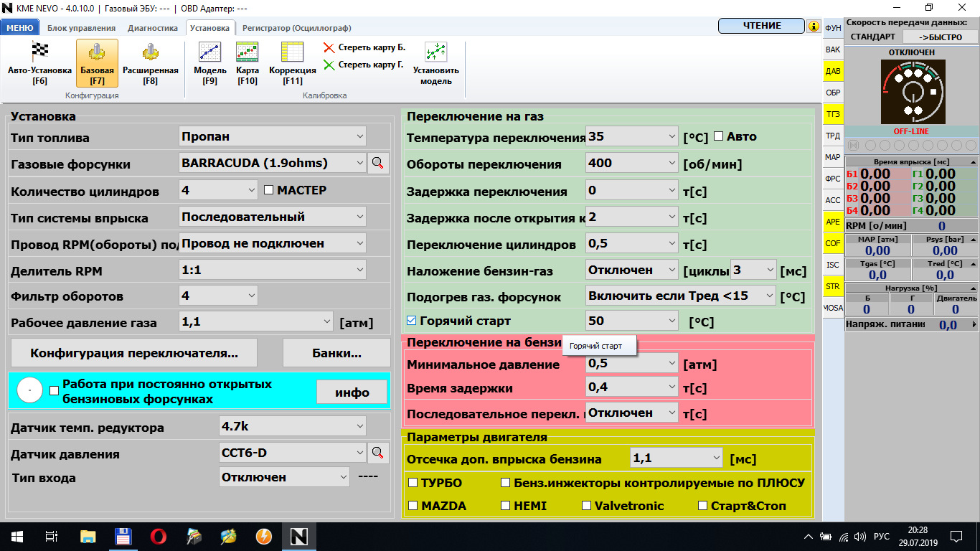Click СТАНДАРТ data speed button

tap(873, 37)
